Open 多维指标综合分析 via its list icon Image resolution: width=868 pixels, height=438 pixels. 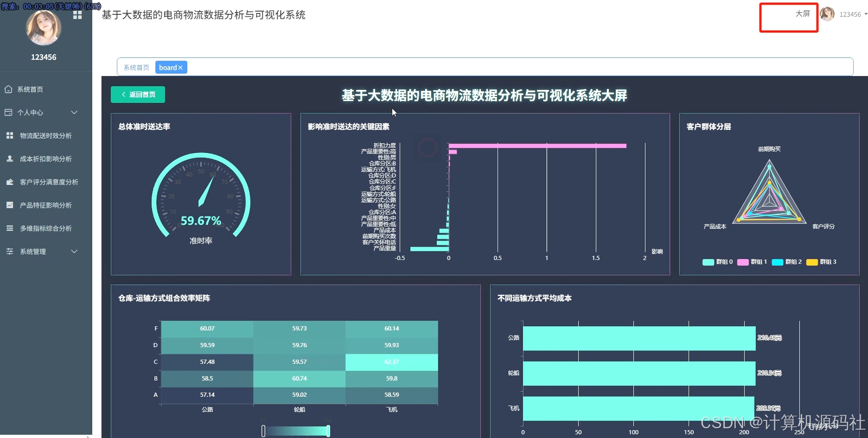pyautogui.click(x=9, y=228)
